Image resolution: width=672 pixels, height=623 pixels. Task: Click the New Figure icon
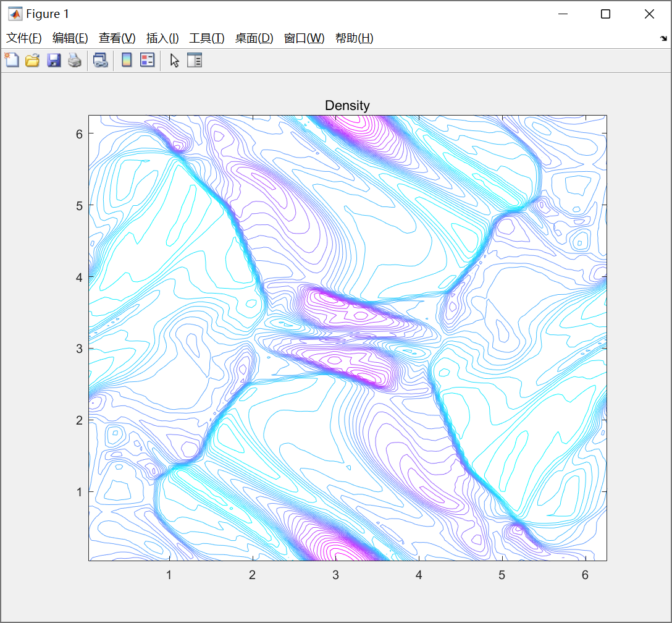click(x=12, y=60)
